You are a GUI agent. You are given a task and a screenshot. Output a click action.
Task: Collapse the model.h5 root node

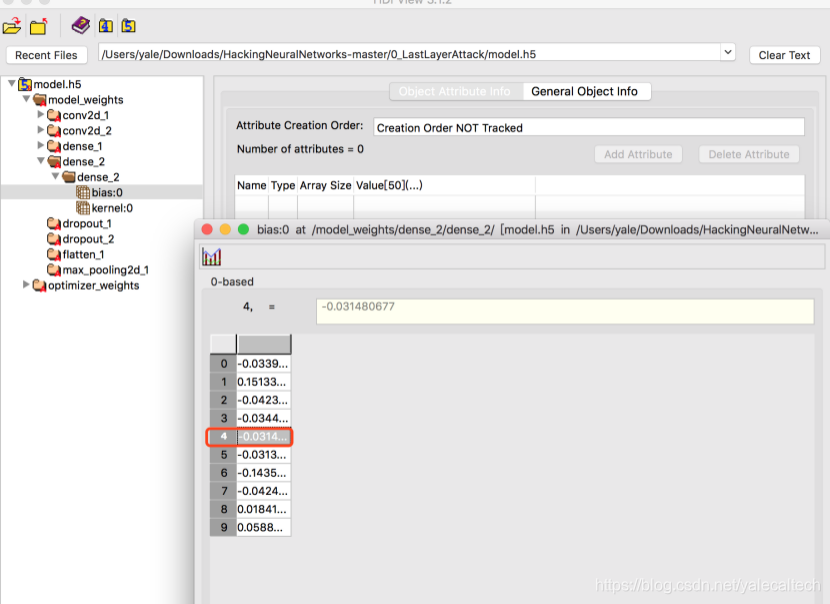coord(11,83)
